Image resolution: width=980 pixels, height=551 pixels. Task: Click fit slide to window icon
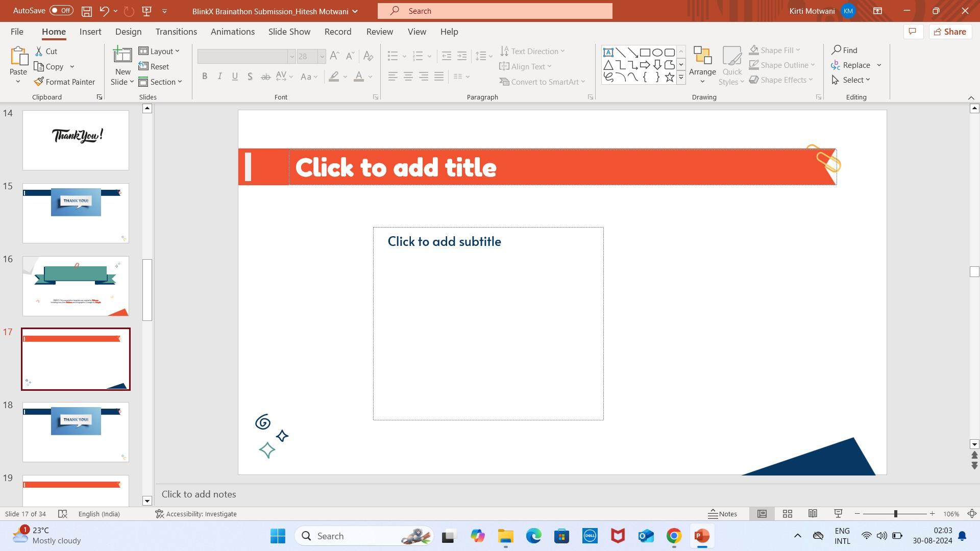(972, 514)
